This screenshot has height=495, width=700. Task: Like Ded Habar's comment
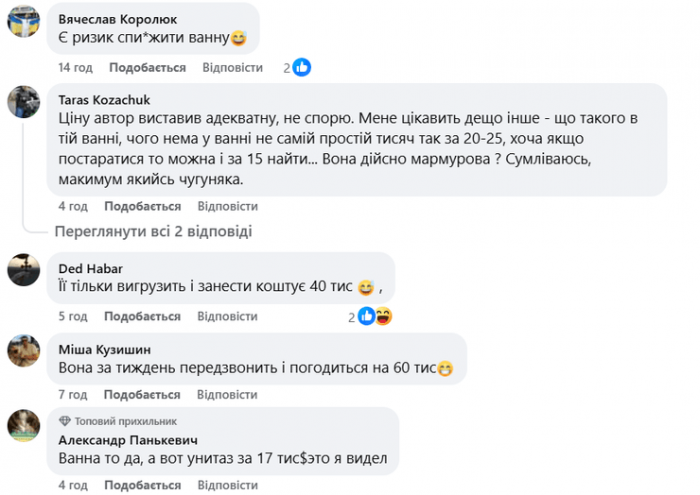pos(142,316)
